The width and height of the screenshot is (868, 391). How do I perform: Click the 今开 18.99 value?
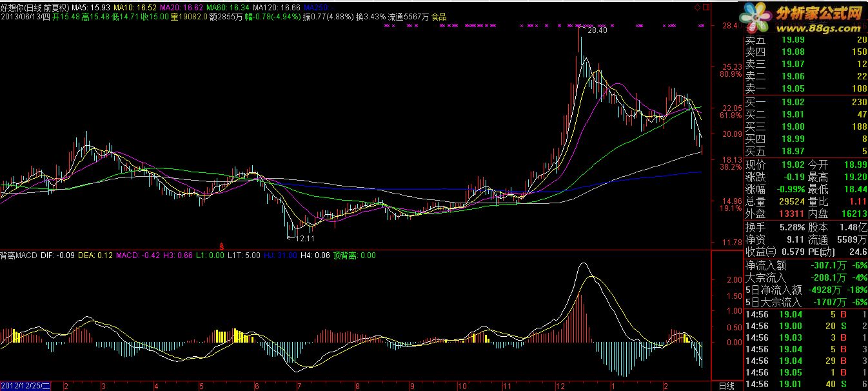854,165
